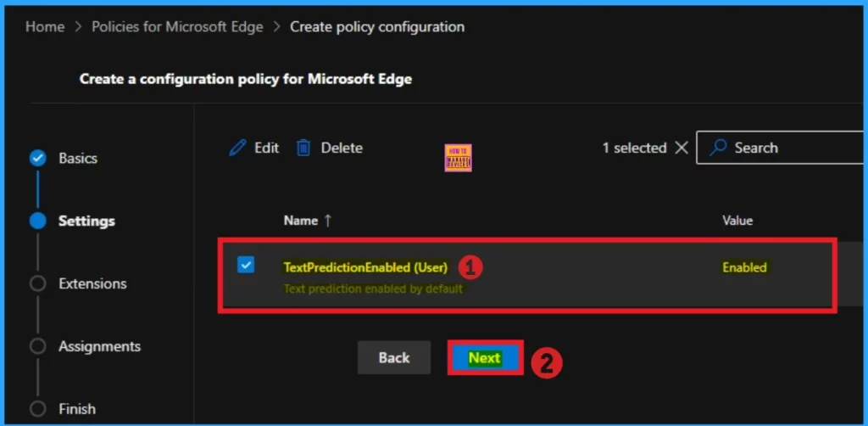
Task: Jump to the Finish step
Action: [77, 409]
